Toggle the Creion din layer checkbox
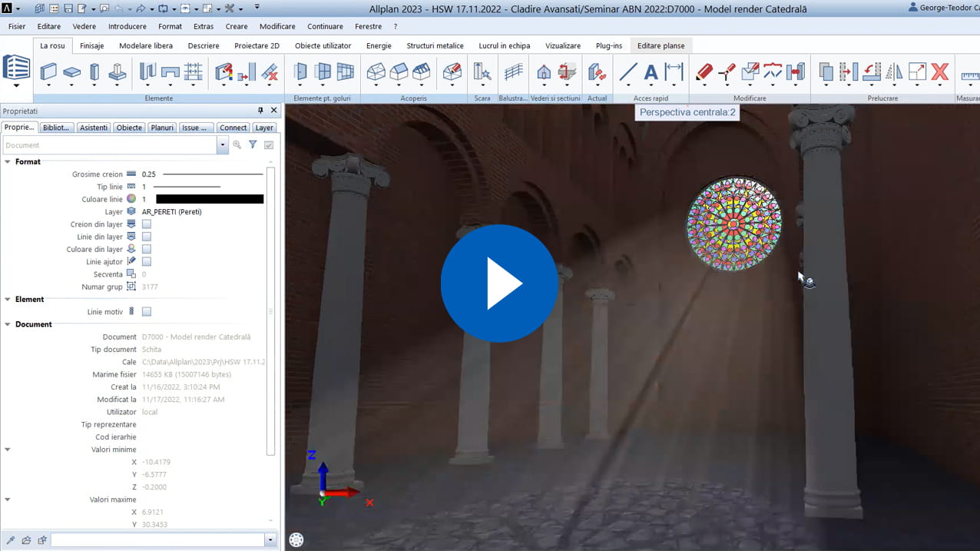Screen dimensions: 980x551 pyautogui.click(x=147, y=224)
